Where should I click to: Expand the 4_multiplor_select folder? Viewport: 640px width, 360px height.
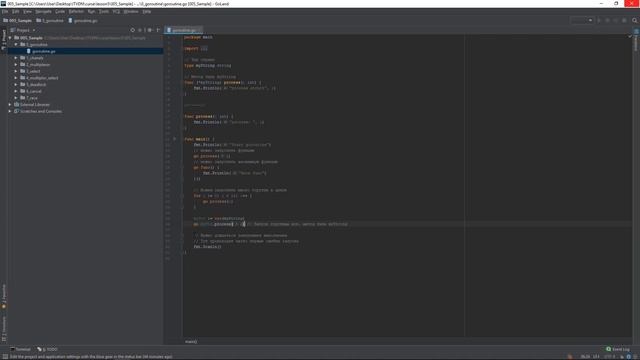[16, 78]
